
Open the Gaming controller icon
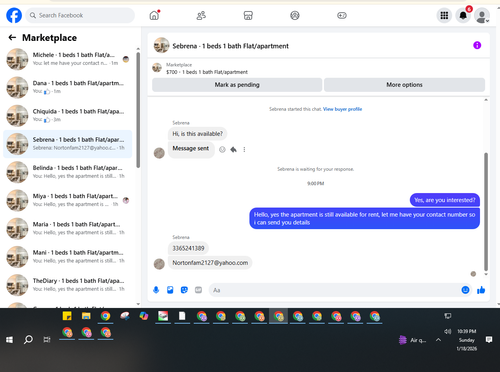342,15
